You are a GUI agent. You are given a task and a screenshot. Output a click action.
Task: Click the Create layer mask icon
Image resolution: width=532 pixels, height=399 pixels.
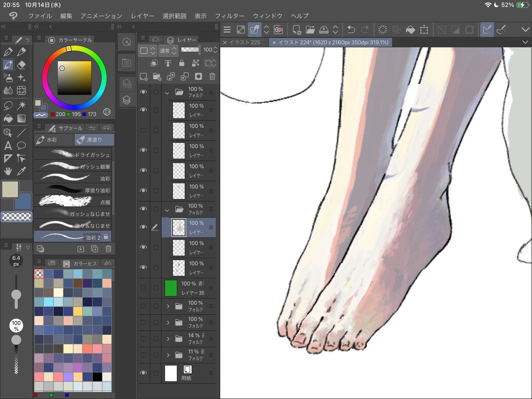(x=199, y=76)
